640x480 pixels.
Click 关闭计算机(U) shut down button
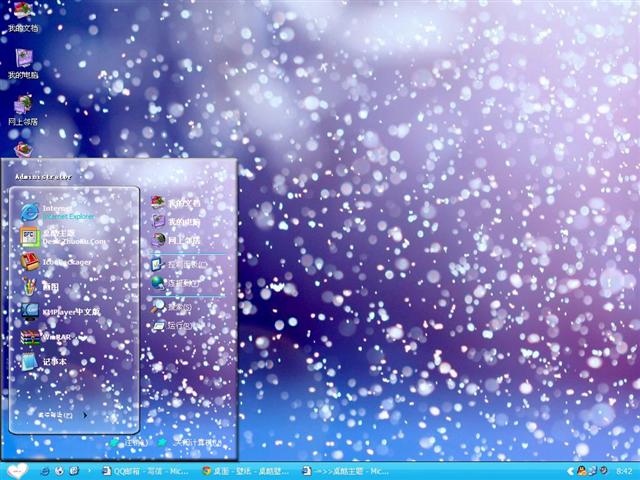pos(191,442)
